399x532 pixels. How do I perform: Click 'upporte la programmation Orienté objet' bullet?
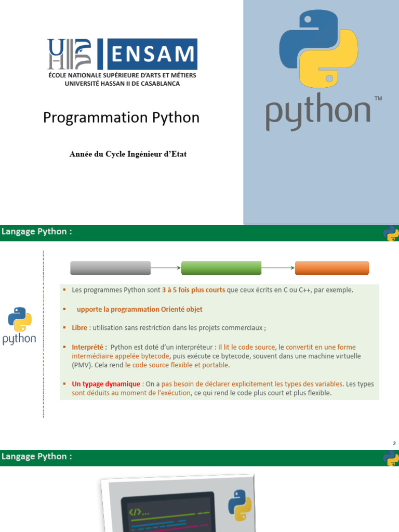(x=139, y=310)
